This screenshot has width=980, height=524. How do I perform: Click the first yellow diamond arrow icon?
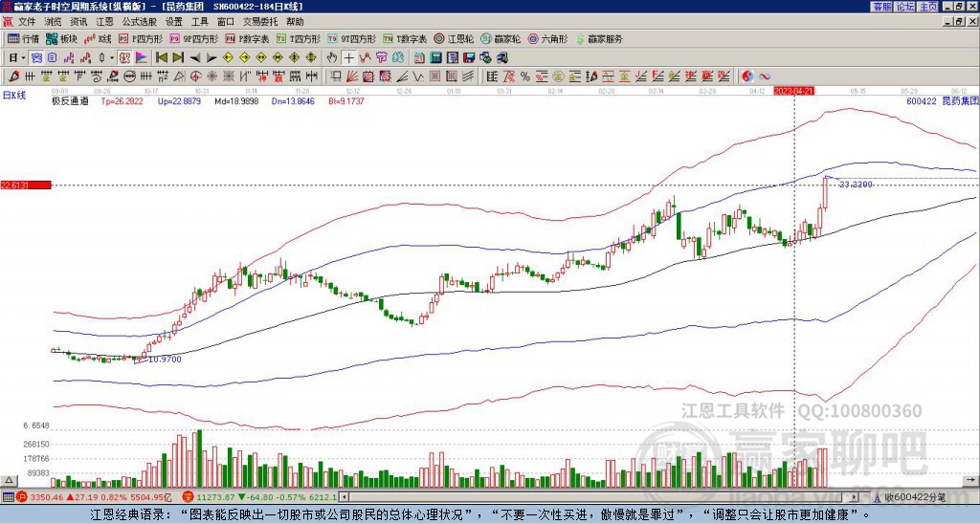point(228,58)
